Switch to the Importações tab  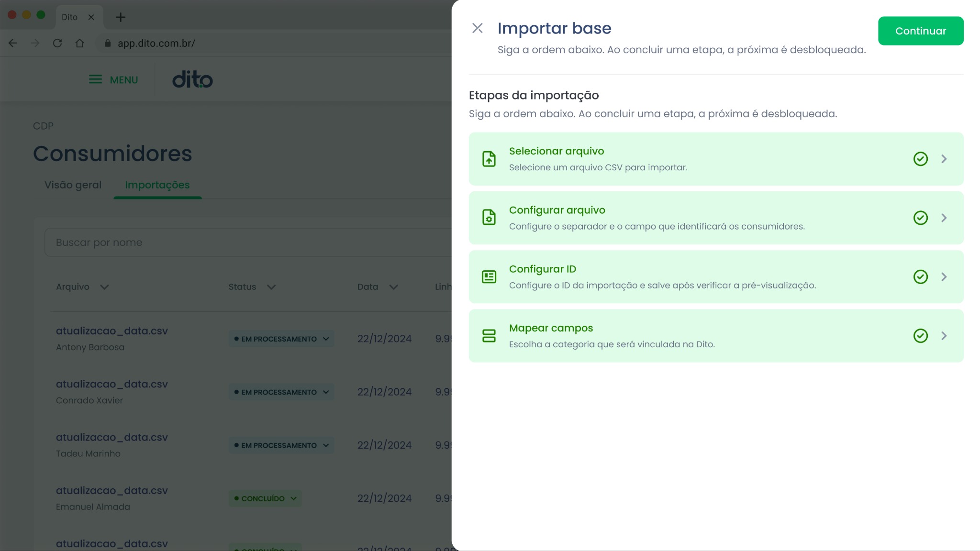(x=157, y=185)
